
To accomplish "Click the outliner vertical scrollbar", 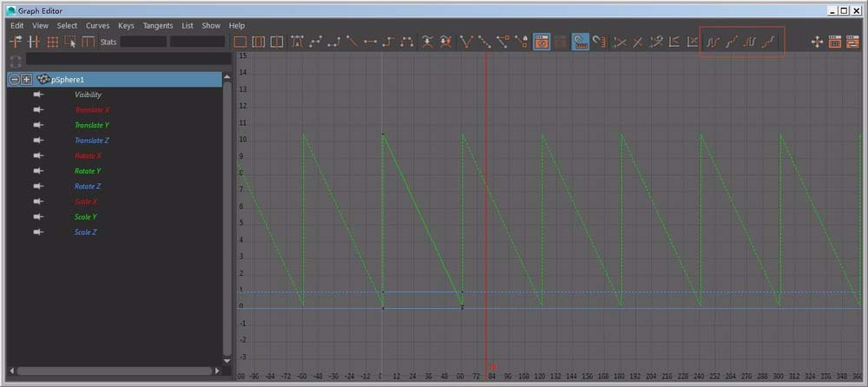I will coord(227,219).
